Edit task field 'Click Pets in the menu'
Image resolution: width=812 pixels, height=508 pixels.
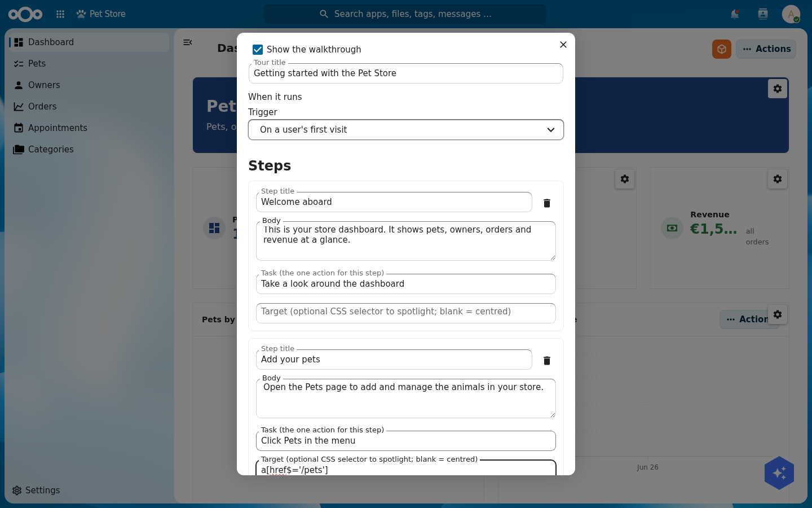coord(406,441)
